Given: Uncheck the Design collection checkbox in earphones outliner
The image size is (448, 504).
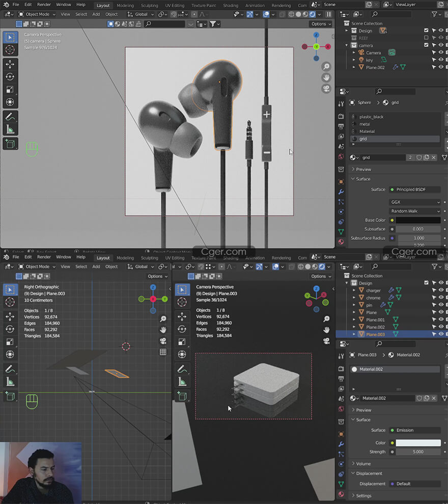Looking at the screenshot, I should click(426, 30).
